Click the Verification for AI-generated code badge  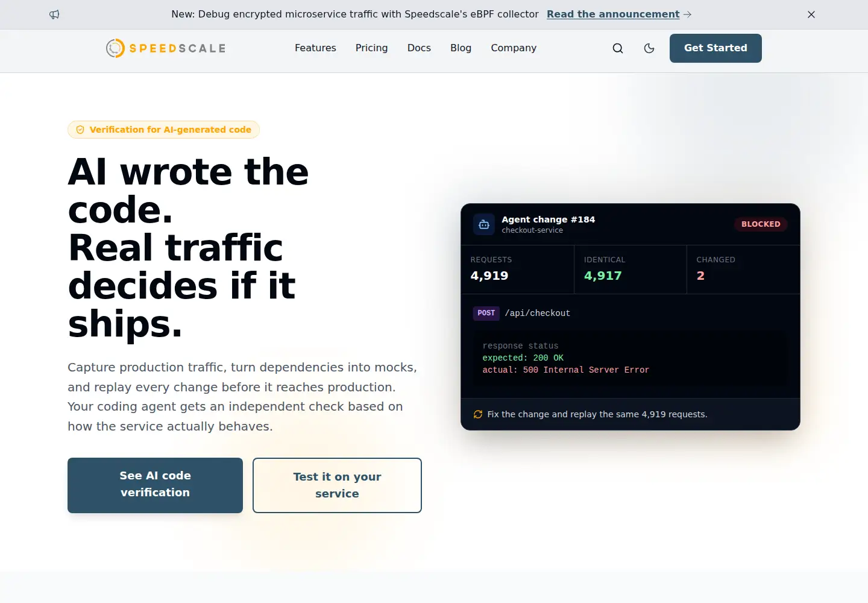[x=163, y=130]
